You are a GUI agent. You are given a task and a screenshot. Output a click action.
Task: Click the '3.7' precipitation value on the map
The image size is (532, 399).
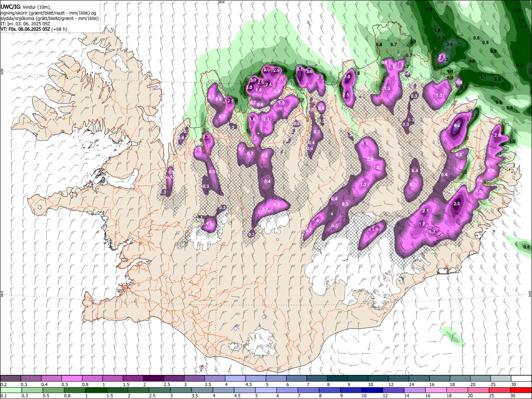pos(253,80)
